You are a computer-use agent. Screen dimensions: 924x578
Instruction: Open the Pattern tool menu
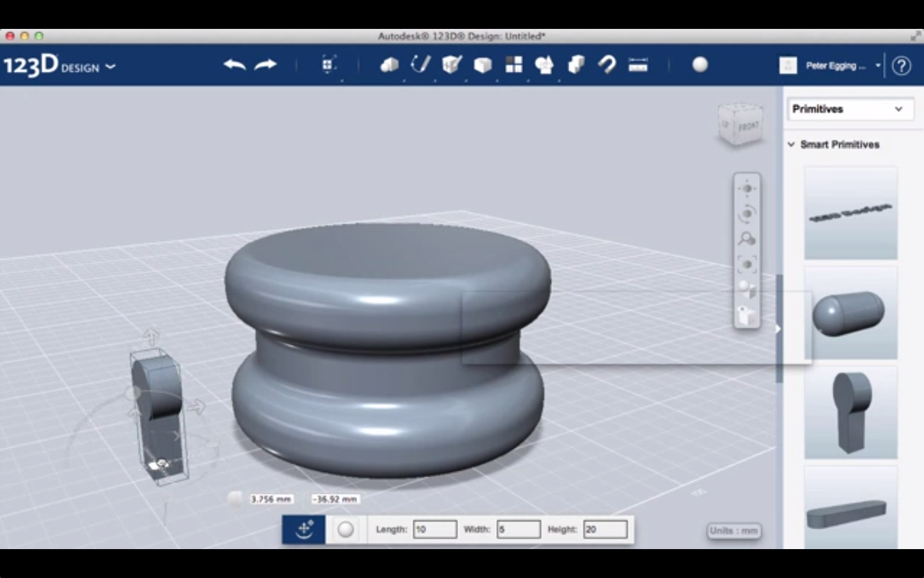click(x=514, y=64)
